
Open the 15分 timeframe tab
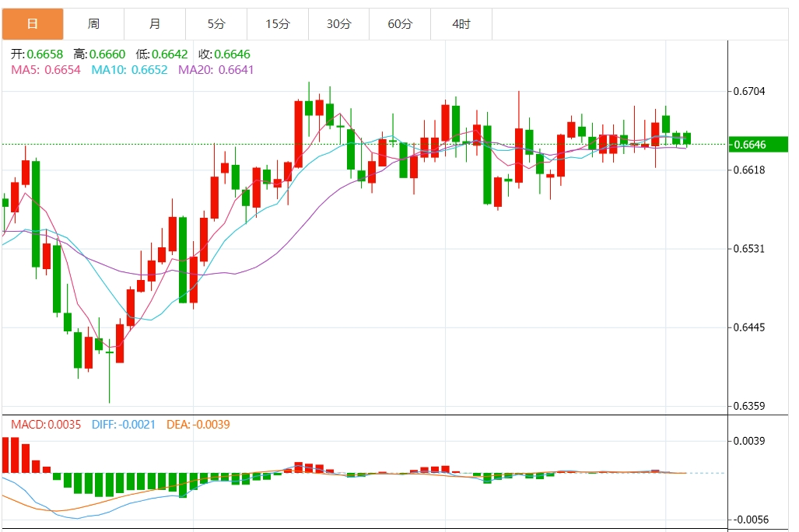[277, 24]
